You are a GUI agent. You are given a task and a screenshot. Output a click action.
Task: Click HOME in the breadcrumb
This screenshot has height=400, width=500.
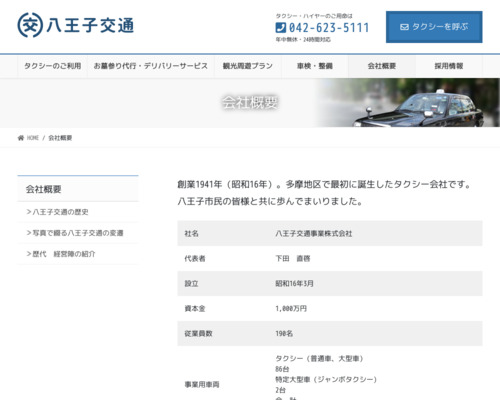click(33, 138)
